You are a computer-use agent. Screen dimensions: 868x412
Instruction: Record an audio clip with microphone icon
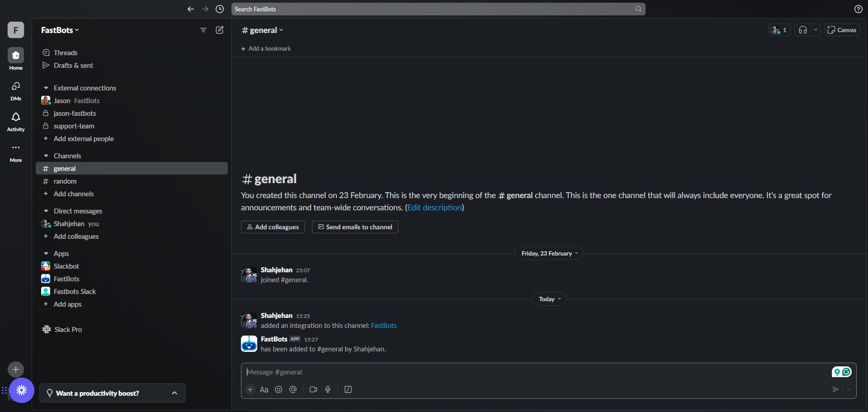pyautogui.click(x=328, y=389)
